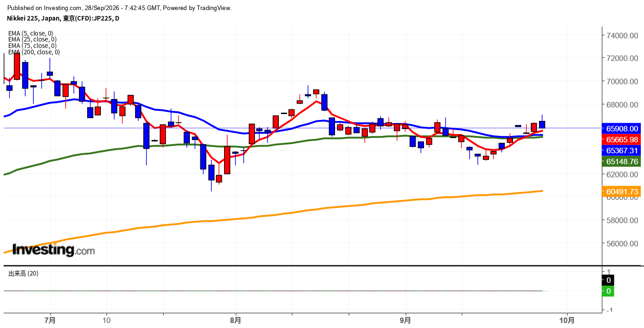Image resolution: width=644 pixels, height=328 pixels.
Task: Click the 7月 time axis marker
Action: coord(50,320)
